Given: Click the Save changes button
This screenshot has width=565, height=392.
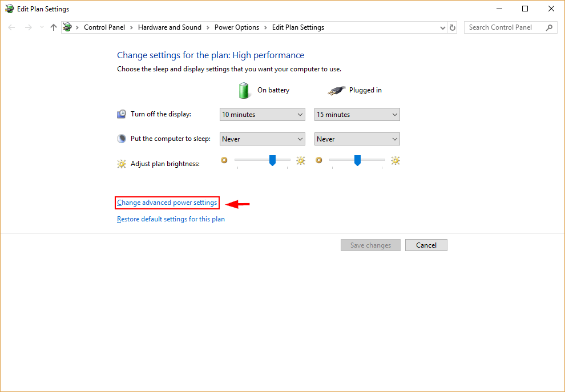Looking at the screenshot, I should [x=370, y=245].
